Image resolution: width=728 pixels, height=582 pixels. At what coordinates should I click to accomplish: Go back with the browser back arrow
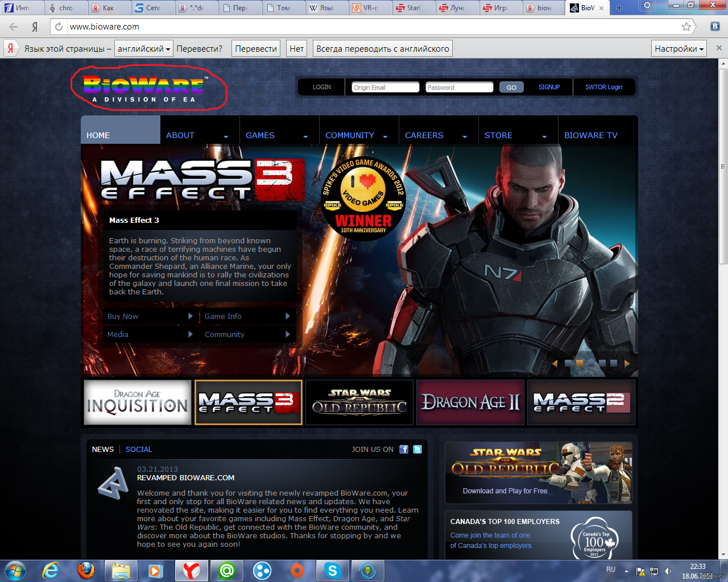14,27
